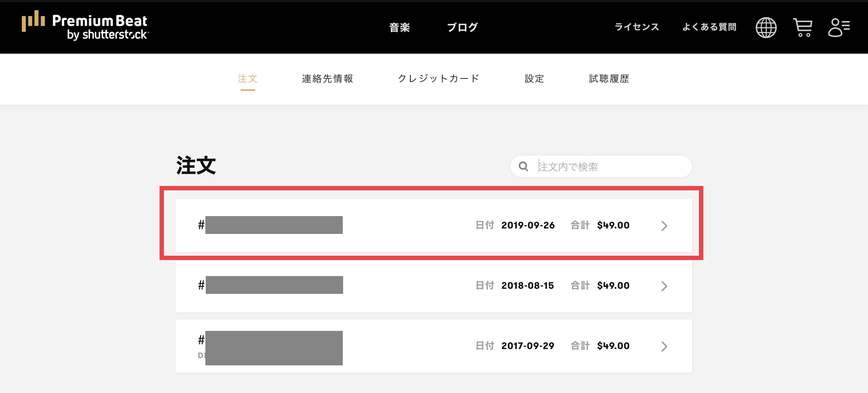This screenshot has height=393, width=868.
Task: Open the 音楽 menu item
Action: coord(399,27)
